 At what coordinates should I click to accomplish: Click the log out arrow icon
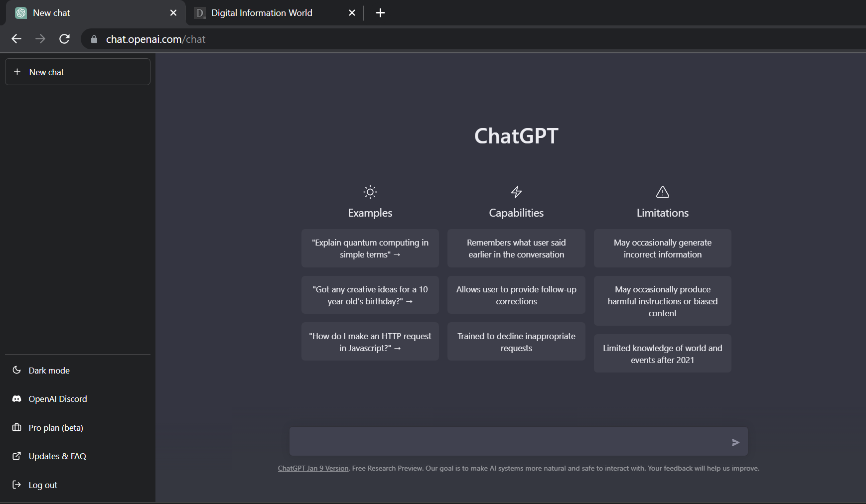point(16,485)
